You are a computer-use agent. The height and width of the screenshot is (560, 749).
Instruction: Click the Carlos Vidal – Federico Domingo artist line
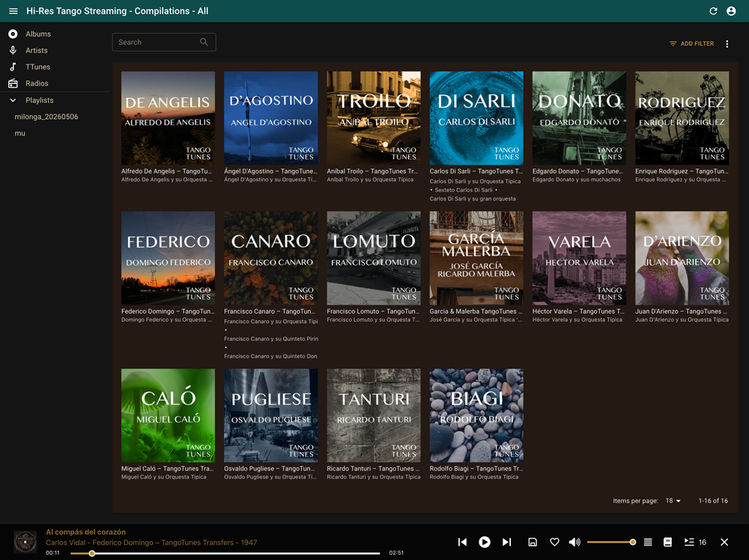pos(151,542)
